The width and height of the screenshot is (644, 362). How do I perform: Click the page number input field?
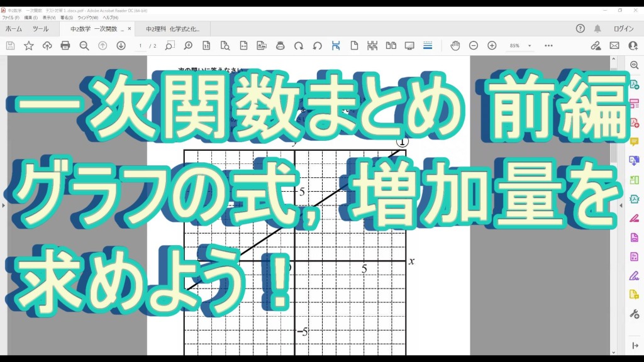141,46
